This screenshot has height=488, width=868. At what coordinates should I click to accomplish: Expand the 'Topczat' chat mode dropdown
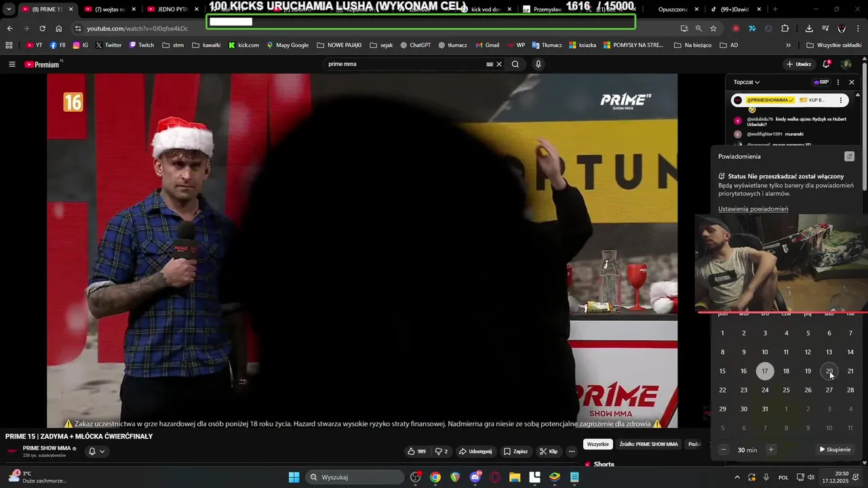(747, 82)
